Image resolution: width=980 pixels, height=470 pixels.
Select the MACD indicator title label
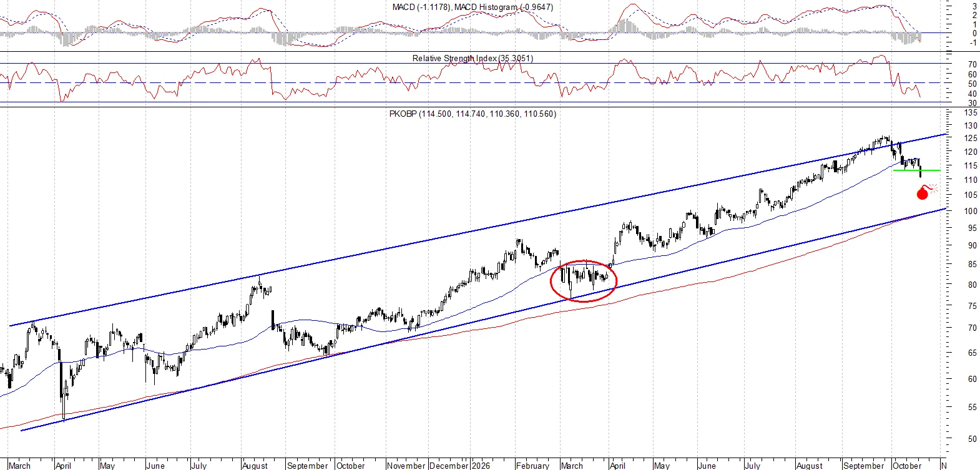point(473,7)
